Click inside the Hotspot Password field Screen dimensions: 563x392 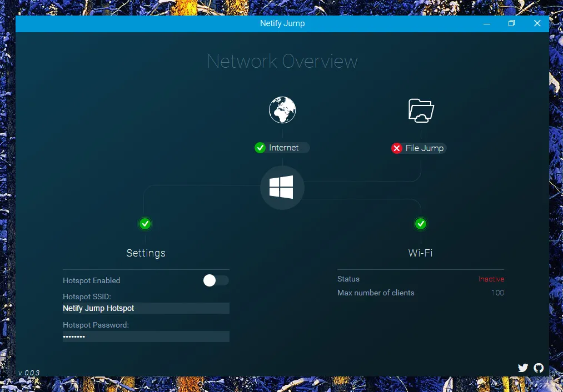(146, 336)
